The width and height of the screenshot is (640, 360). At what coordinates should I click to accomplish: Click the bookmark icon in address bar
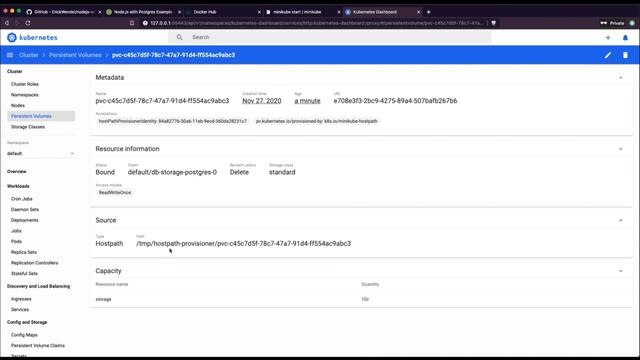coord(132,23)
